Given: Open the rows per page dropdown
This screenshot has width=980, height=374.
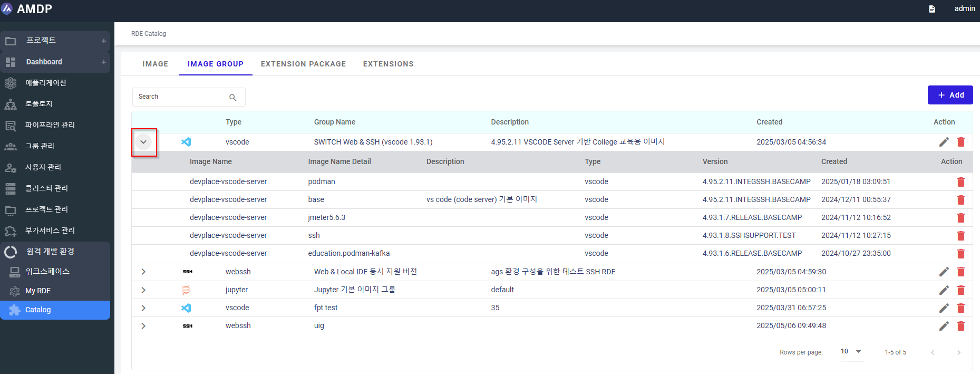Looking at the screenshot, I should point(852,352).
